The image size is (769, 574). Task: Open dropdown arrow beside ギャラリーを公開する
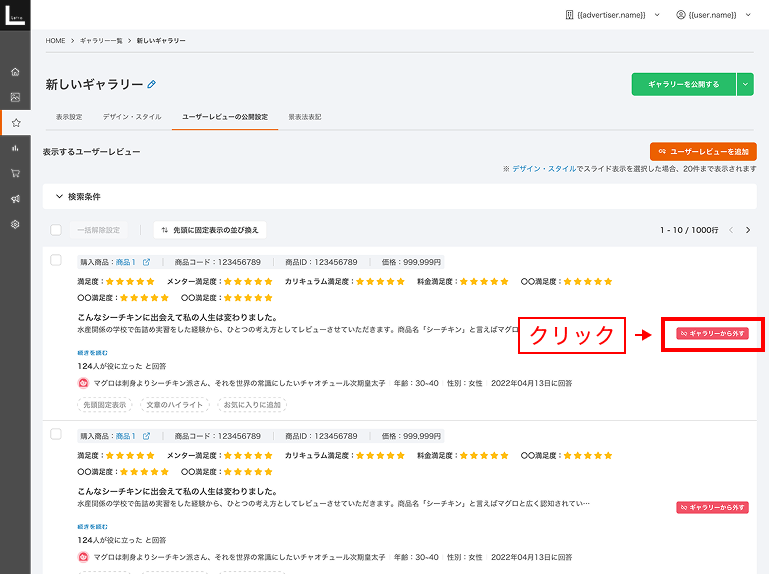pos(745,84)
